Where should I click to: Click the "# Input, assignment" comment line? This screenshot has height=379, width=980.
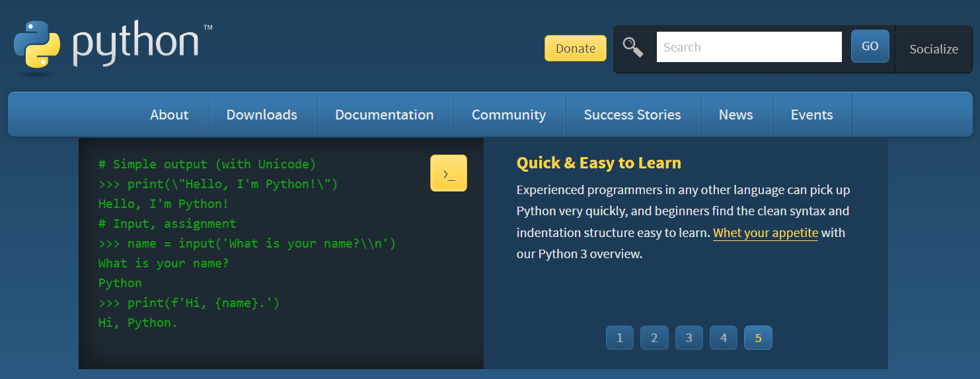(167, 223)
